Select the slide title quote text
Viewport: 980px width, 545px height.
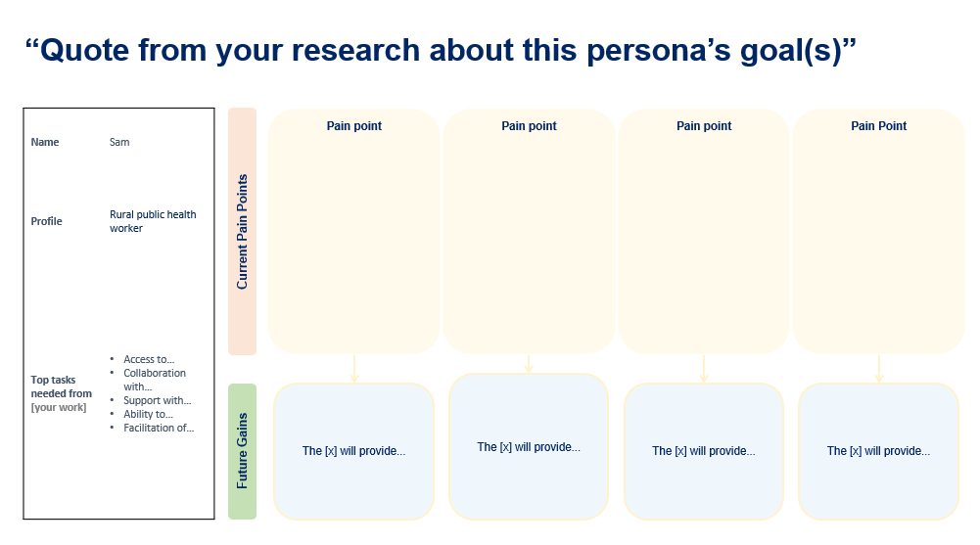(x=440, y=50)
